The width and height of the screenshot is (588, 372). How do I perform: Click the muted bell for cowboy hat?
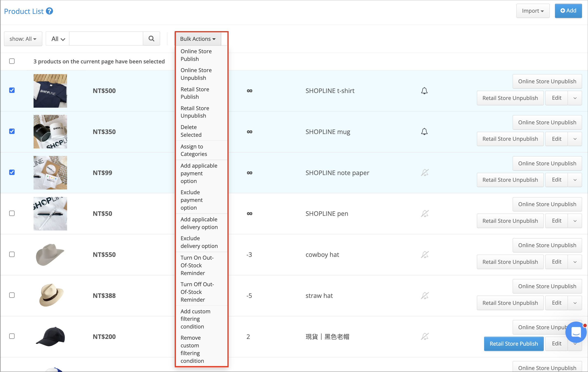coord(425,255)
